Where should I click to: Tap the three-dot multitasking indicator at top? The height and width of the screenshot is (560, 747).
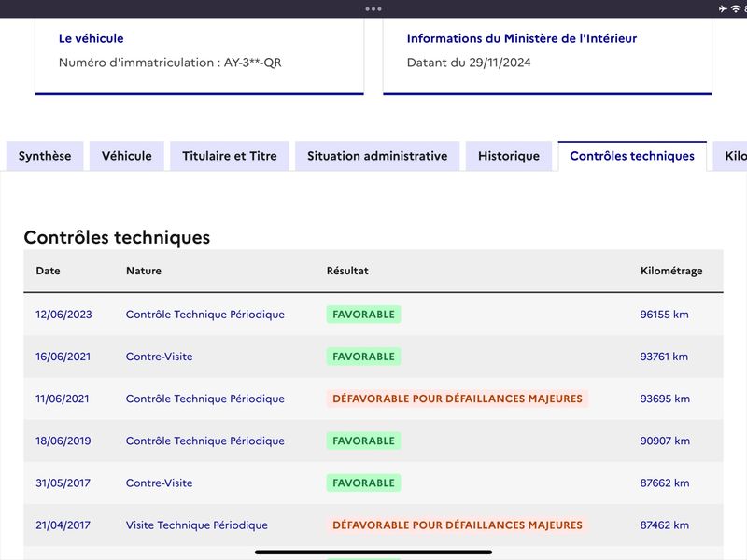point(373,9)
